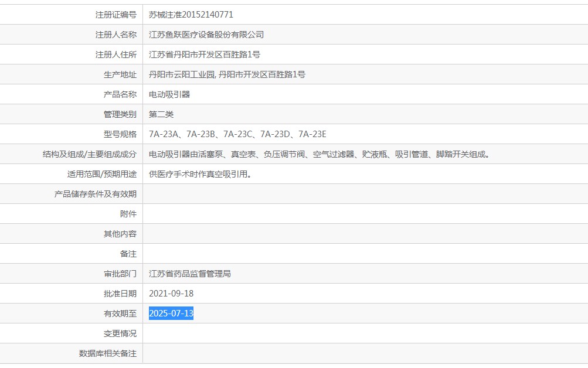588x368 pixels.
Task: Select intended use 供医疗手术时作真空吸引用
Action: coord(200,174)
